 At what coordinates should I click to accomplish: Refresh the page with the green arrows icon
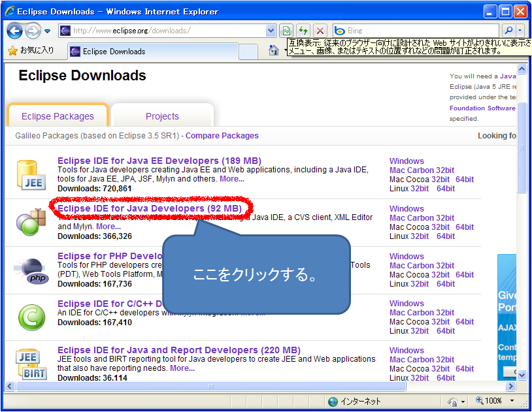click(x=303, y=31)
